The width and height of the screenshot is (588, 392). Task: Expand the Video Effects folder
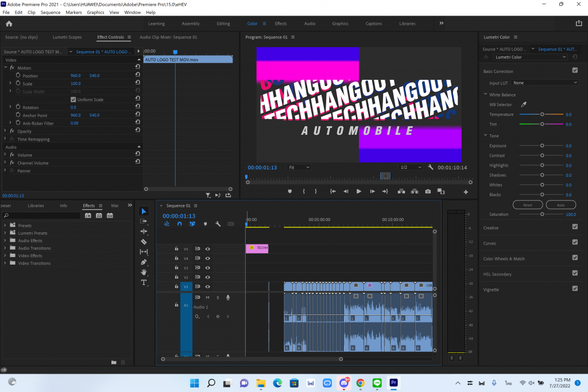tap(5, 255)
